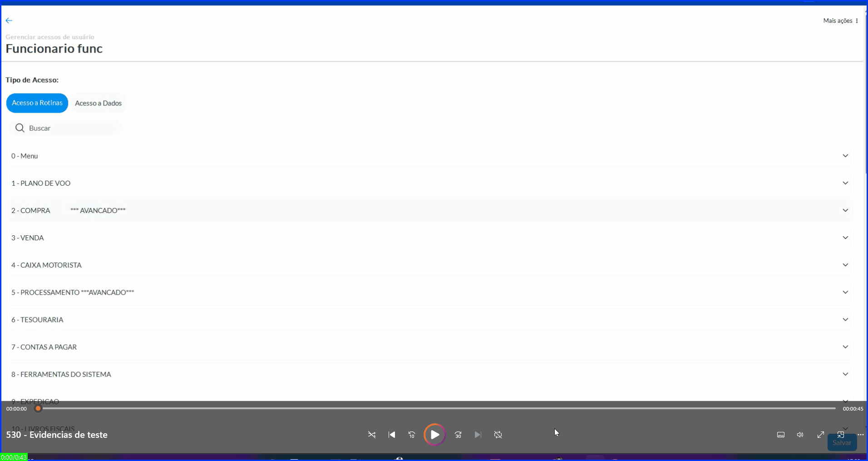Click the '530 - Evidencias de teste' title

tap(57, 435)
